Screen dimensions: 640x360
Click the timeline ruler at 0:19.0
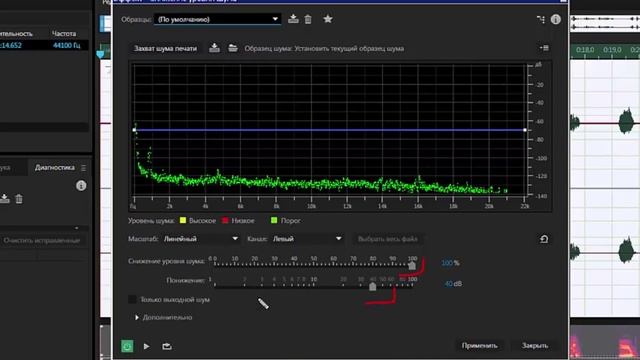click(612, 50)
